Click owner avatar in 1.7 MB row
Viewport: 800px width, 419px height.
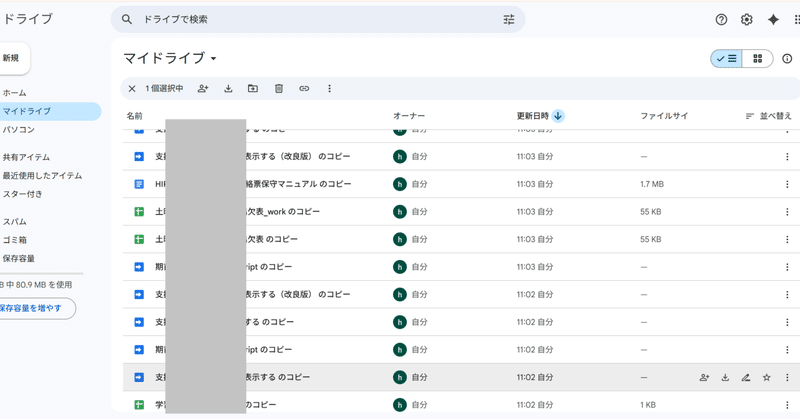(x=399, y=184)
